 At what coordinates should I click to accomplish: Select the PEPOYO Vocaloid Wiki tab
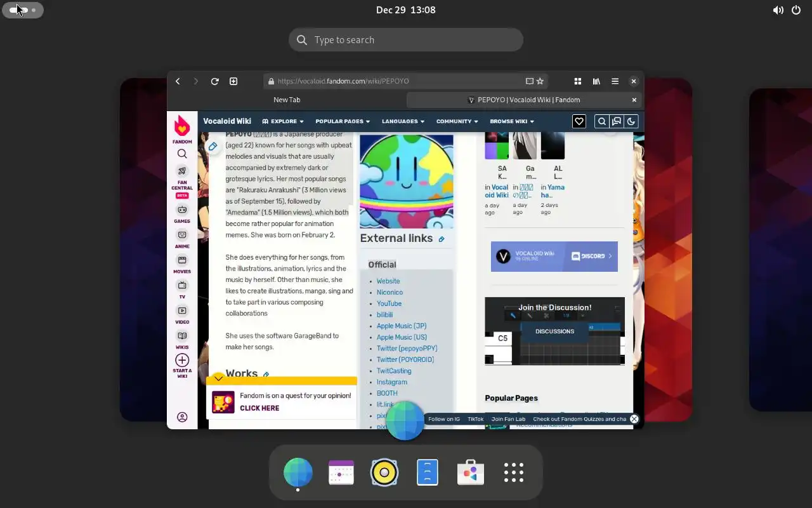pos(524,100)
